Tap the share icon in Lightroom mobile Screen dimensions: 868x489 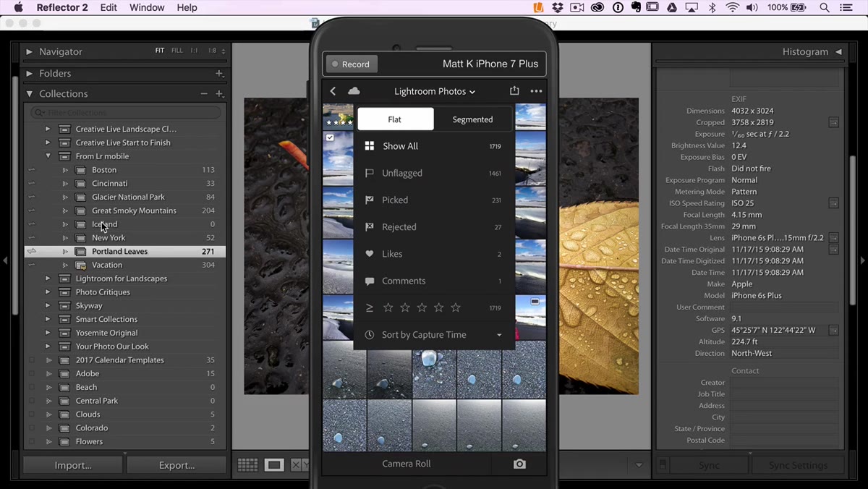(x=514, y=91)
